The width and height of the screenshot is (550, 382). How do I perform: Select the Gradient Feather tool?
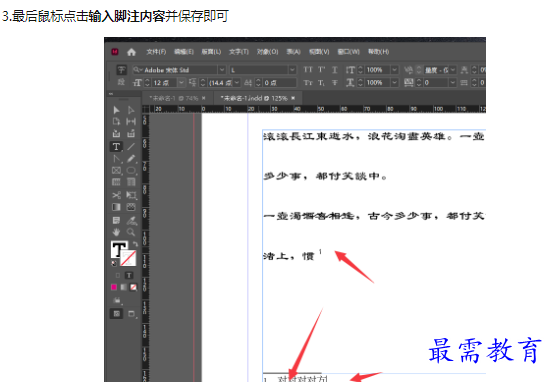pos(131,207)
